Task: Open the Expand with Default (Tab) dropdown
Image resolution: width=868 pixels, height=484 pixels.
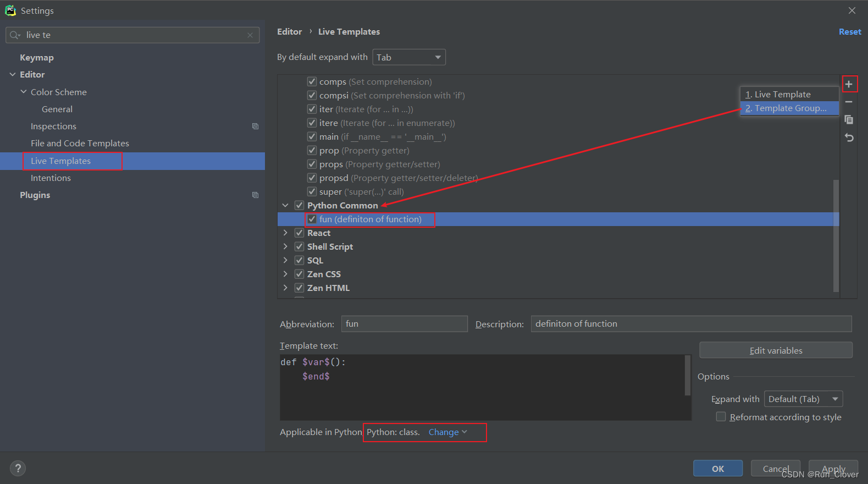Action: (803, 399)
